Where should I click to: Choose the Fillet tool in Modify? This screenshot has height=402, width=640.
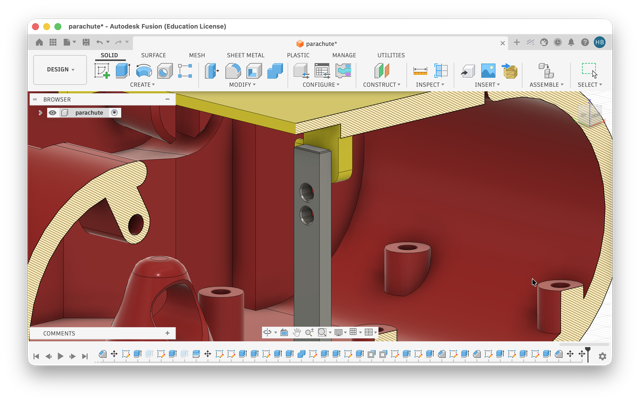(x=233, y=71)
